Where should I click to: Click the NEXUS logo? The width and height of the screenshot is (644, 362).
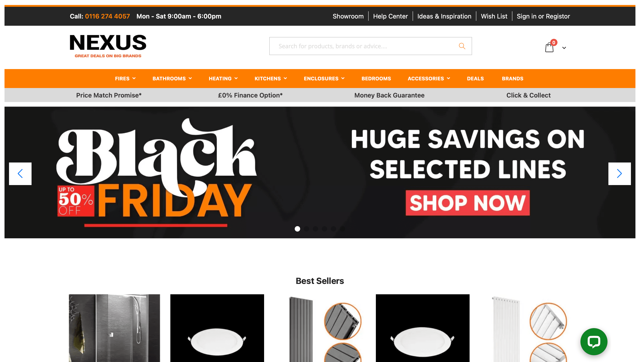pyautogui.click(x=108, y=46)
